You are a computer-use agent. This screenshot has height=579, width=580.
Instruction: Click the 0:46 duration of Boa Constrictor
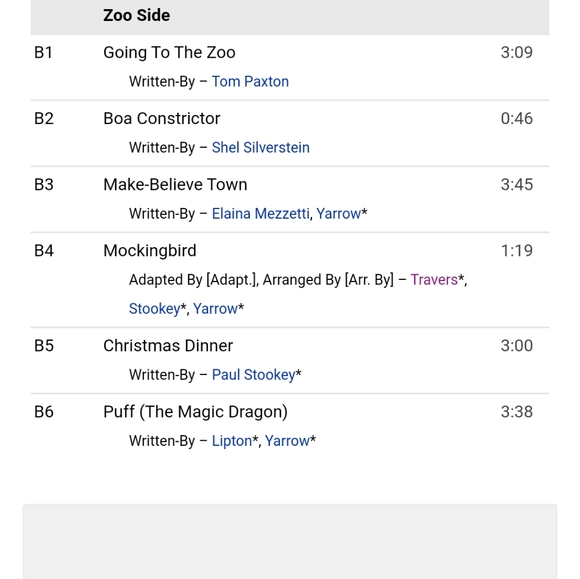(516, 118)
